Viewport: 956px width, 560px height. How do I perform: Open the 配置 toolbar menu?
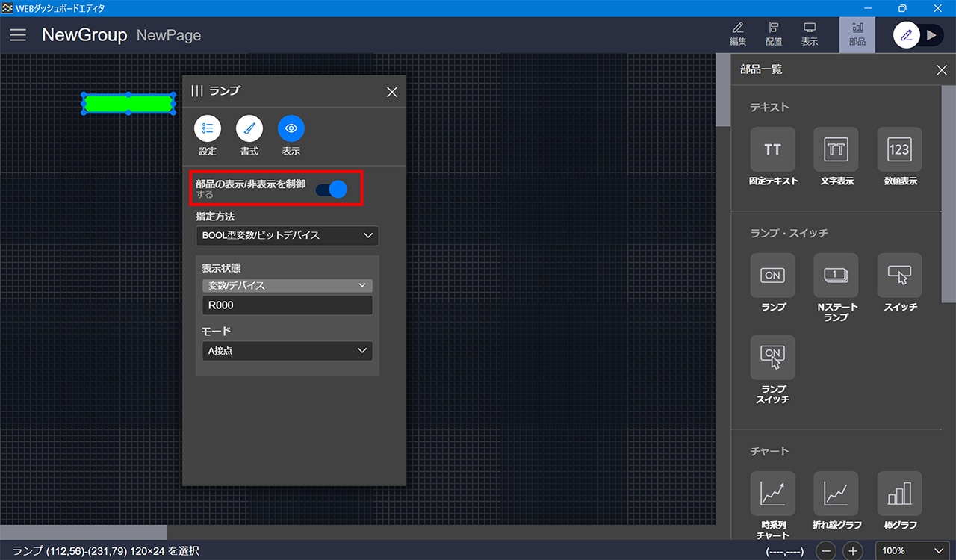click(x=774, y=34)
